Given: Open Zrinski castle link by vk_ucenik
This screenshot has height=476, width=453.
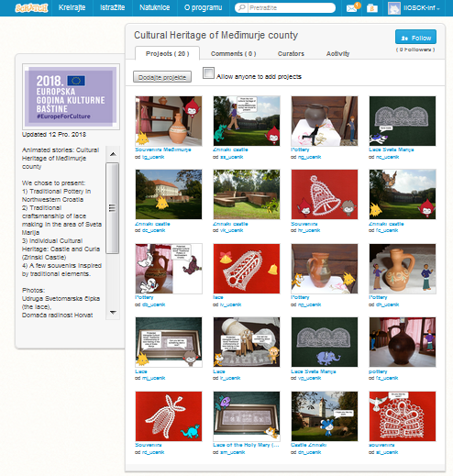Looking at the screenshot, I should click(x=230, y=224).
